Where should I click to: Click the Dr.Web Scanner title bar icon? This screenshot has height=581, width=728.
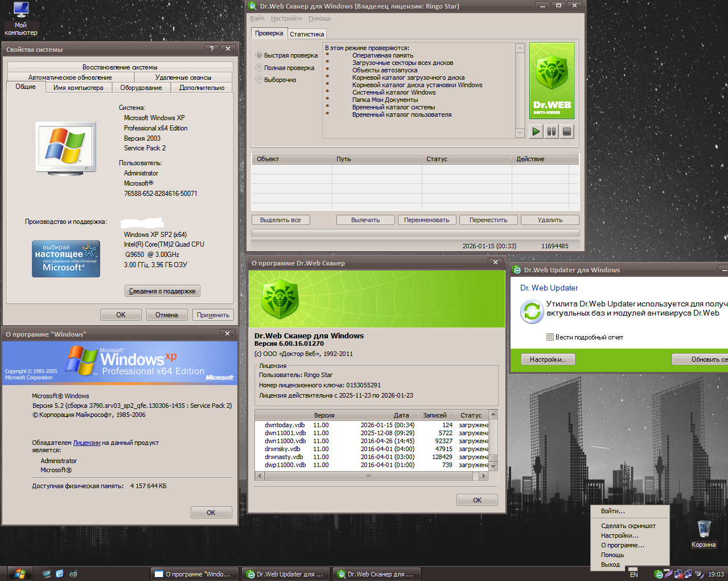click(x=253, y=6)
